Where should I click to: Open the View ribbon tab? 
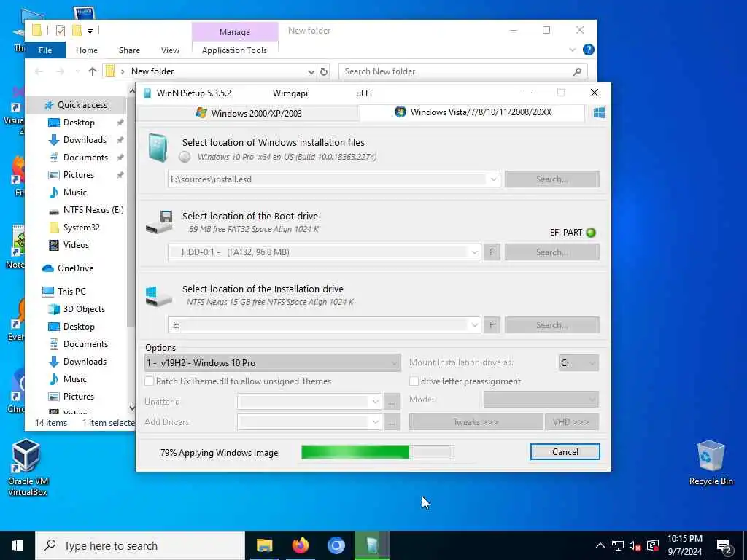(x=170, y=50)
